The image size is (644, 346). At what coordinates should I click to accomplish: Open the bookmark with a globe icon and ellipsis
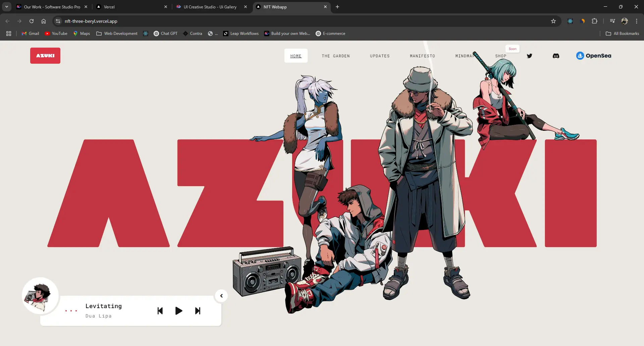213,34
